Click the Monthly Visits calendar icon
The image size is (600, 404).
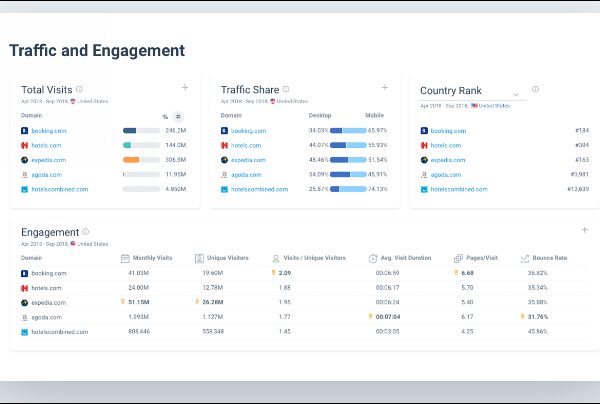tap(125, 258)
